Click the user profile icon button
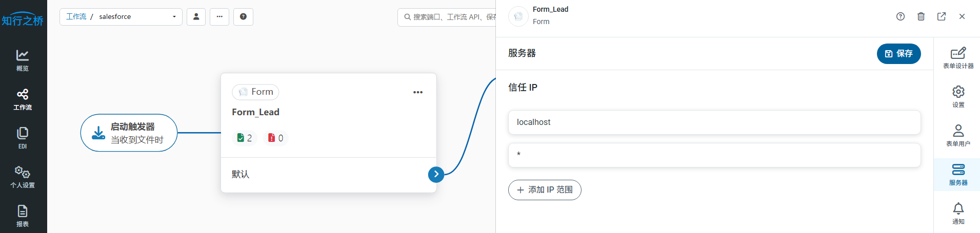Viewport: 980px width, 233px height. [196, 17]
